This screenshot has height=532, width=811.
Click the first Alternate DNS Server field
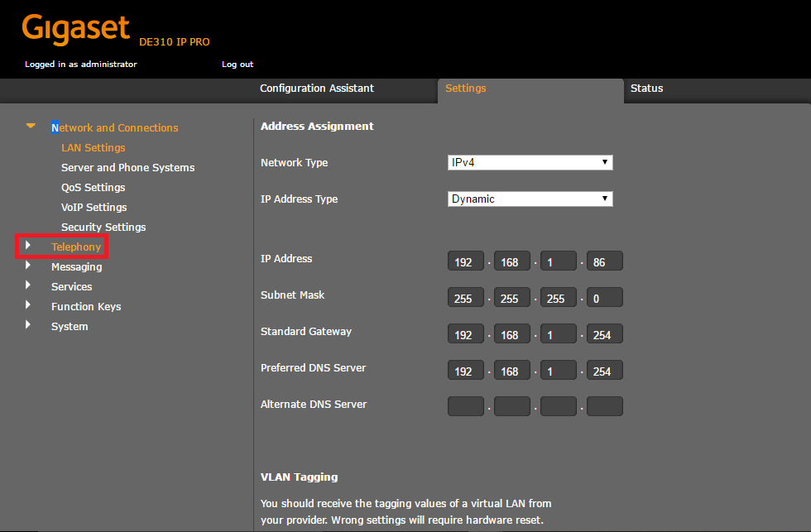pos(465,406)
